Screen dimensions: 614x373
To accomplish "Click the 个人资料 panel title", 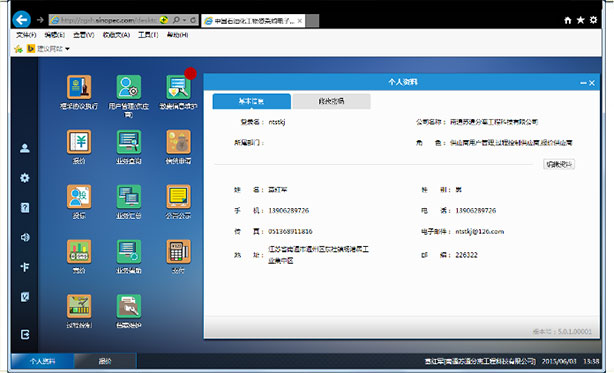I will (x=403, y=82).
